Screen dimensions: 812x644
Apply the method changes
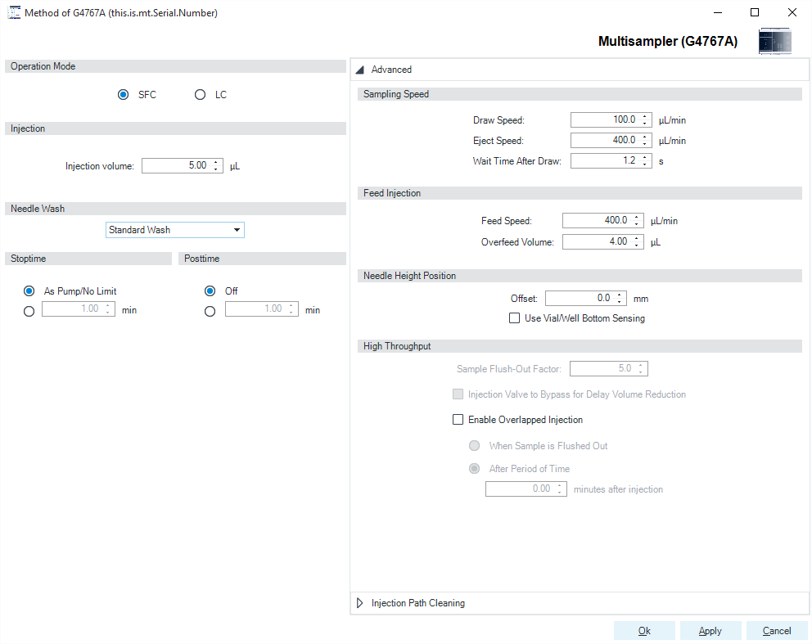coord(710,630)
